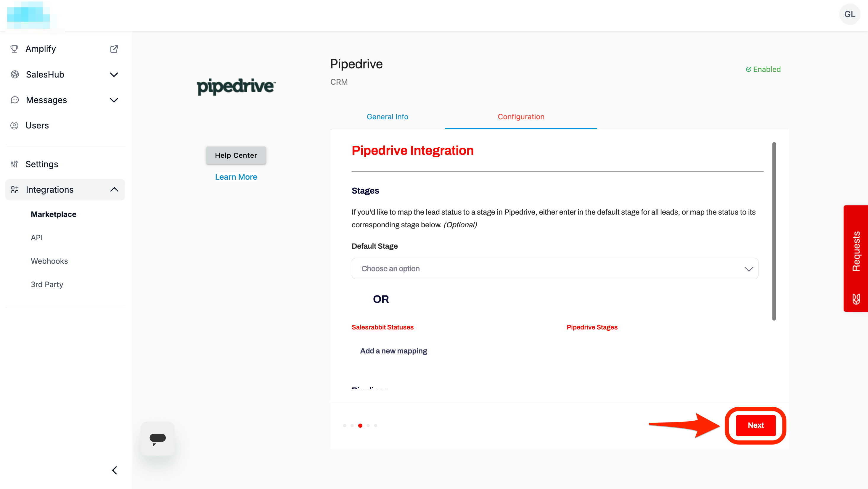Follow the Learn More link

pyautogui.click(x=236, y=177)
